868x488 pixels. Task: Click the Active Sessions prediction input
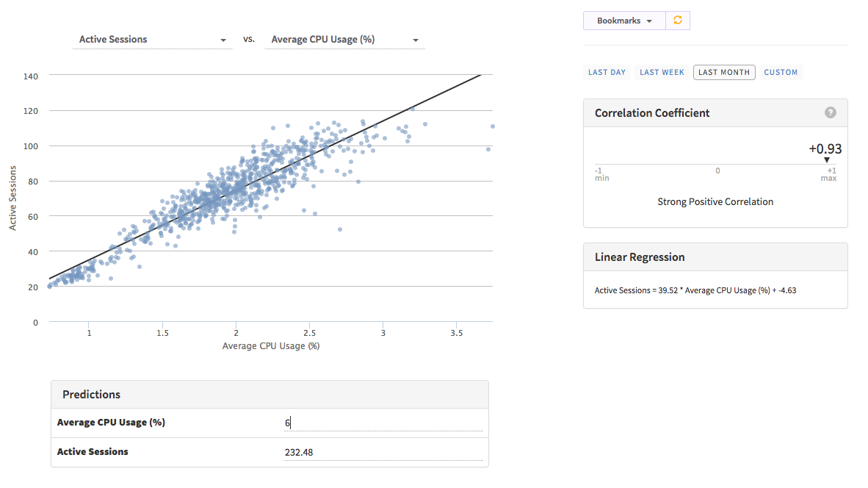pyautogui.click(x=383, y=452)
